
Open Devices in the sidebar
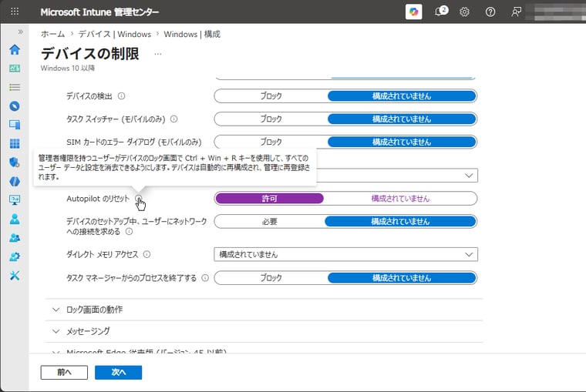pyautogui.click(x=15, y=125)
